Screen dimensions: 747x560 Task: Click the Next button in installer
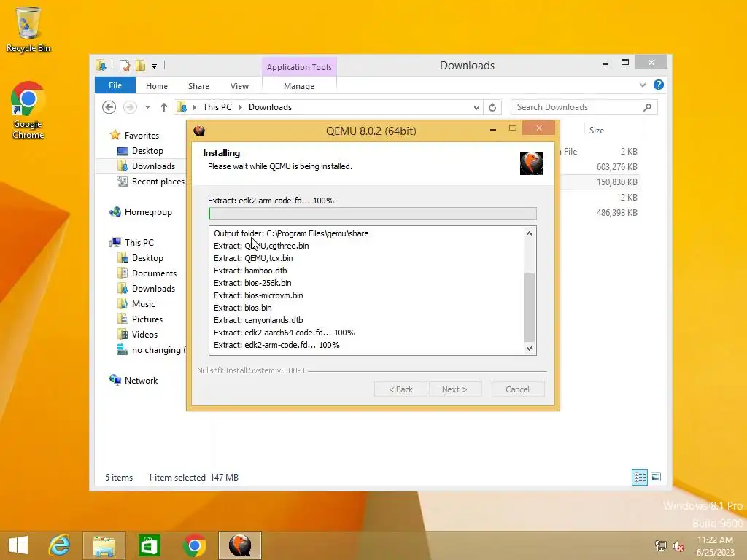[454, 389]
